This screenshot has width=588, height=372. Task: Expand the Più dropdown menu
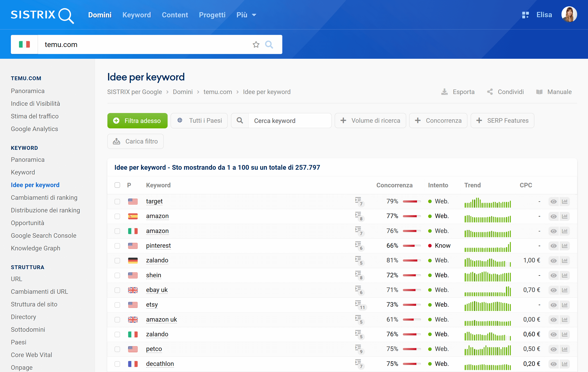point(246,15)
